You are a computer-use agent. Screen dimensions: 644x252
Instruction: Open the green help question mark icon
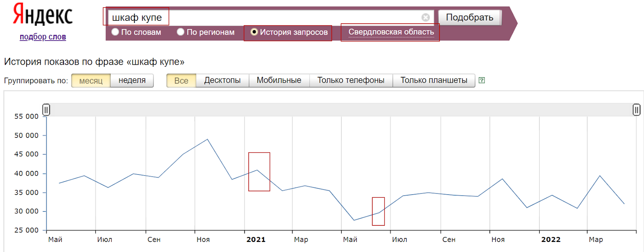pos(481,80)
